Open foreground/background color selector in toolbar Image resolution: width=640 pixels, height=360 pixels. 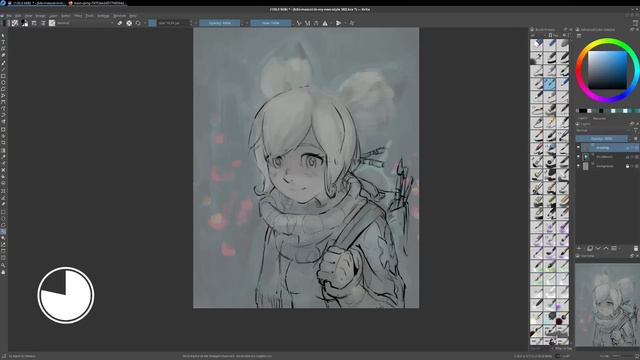[x=24, y=23]
